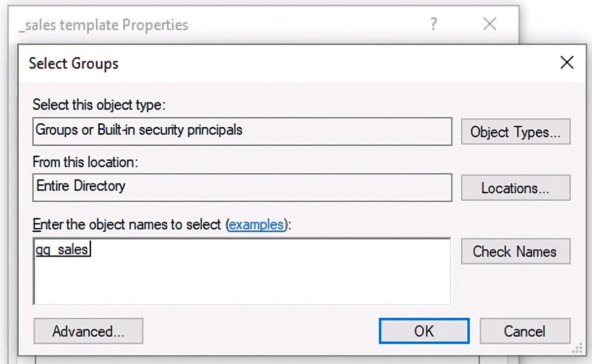
Task: Close the Select Groups dialog with X
Action: tap(567, 63)
